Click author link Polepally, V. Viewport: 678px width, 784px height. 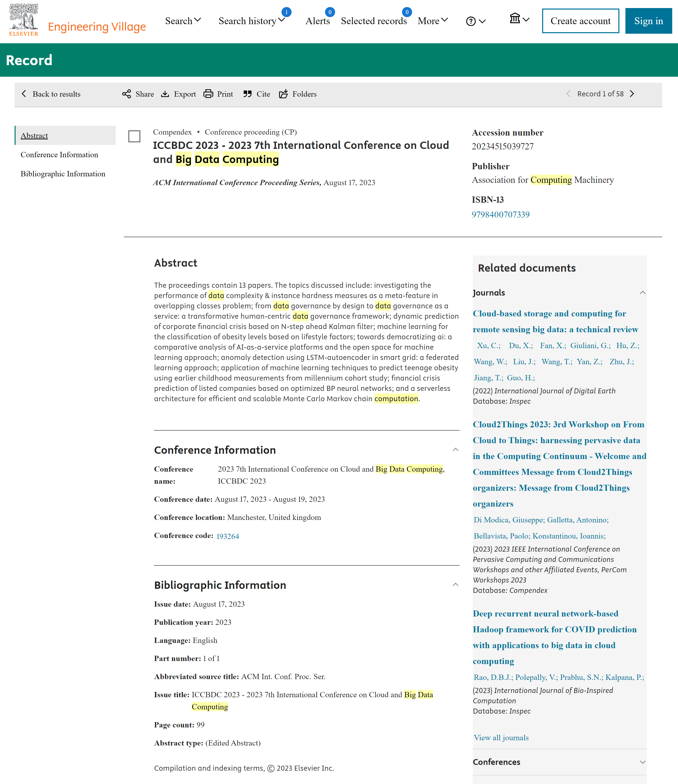pos(536,677)
